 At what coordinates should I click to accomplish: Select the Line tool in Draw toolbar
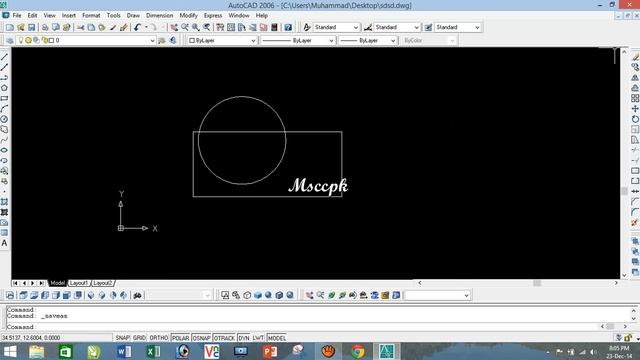4,57
